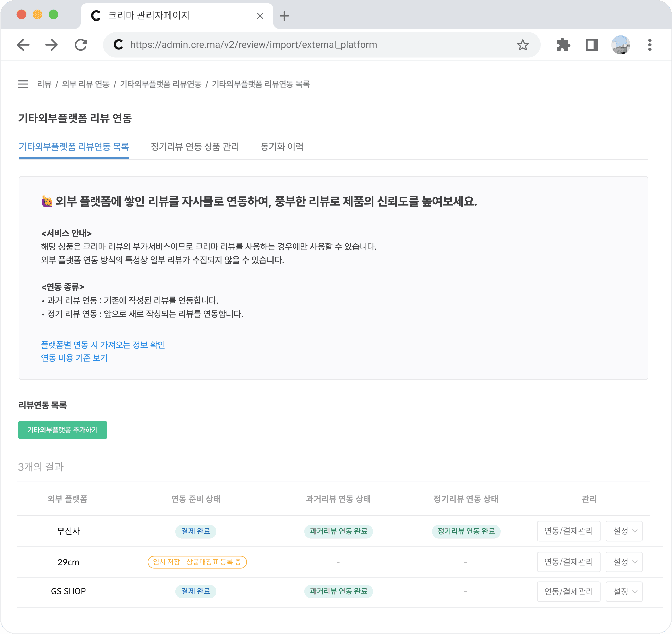
Task: Bookmark this page with the star icon
Action: [522, 45]
